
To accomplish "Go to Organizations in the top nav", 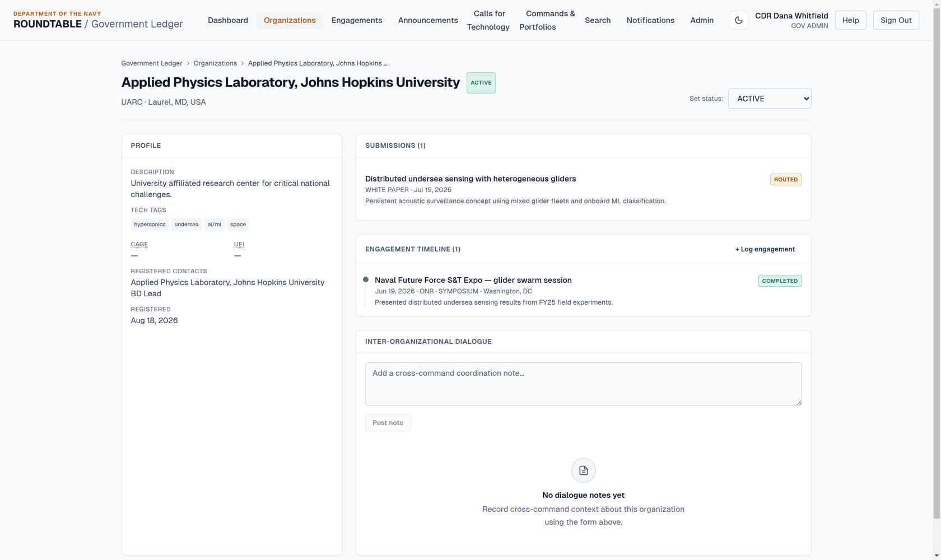I will point(290,20).
